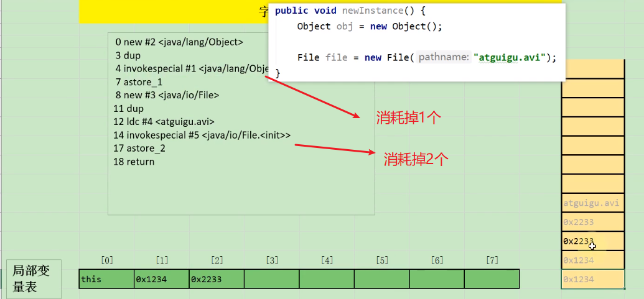The width and height of the screenshot is (644, 299).
Task: Select the "atguigu.avi" string literal in code
Action: [x=509, y=57]
